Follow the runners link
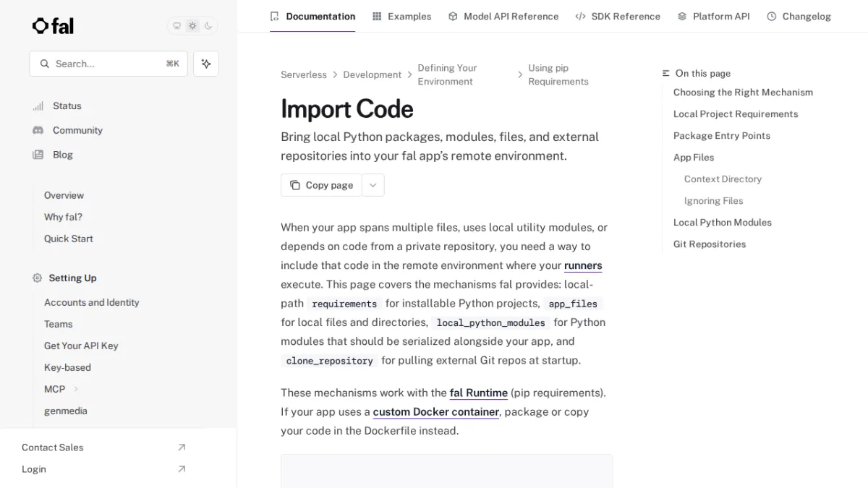The height and width of the screenshot is (488, 868). tap(583, 265)
